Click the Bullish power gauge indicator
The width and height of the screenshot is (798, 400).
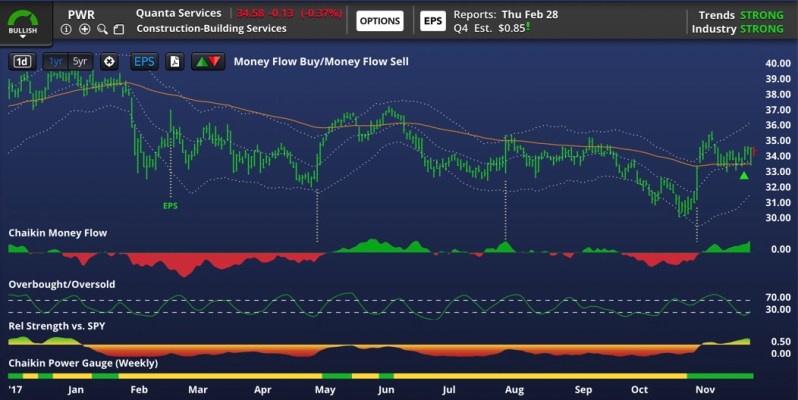pos(21,20)
